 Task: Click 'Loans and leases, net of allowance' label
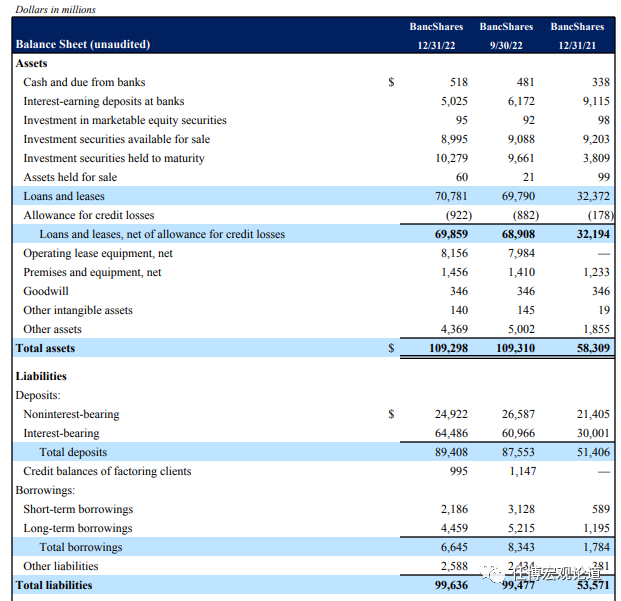pyautogui.click(x=162, y=234)
